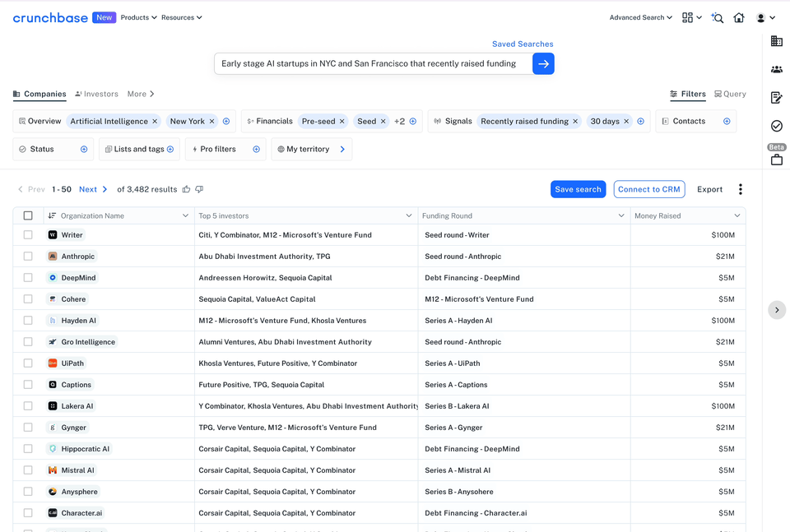This screenshot has width=790, height=532.
Task: Expand the right side panel arrow
Action: [777, 310]
